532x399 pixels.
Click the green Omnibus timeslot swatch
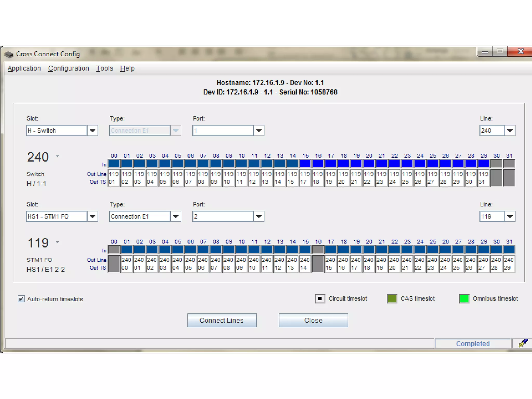pyautogui.click(x=464, y=299)
